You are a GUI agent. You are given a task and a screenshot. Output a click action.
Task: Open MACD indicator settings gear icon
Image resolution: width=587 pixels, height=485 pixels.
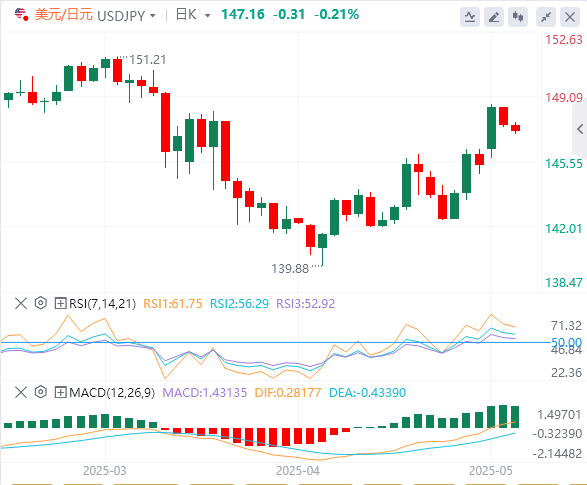coord(40,392)
